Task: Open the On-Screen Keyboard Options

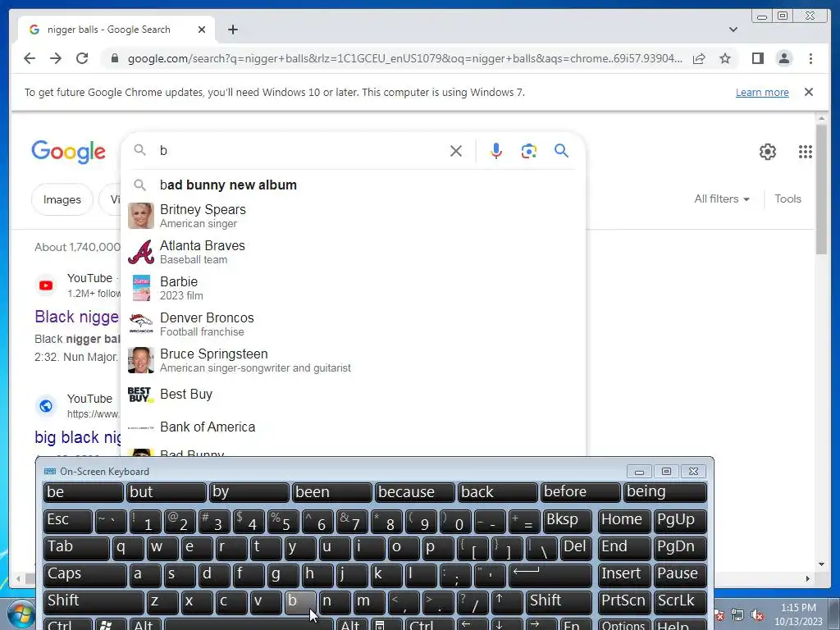Action: (623, 624)
